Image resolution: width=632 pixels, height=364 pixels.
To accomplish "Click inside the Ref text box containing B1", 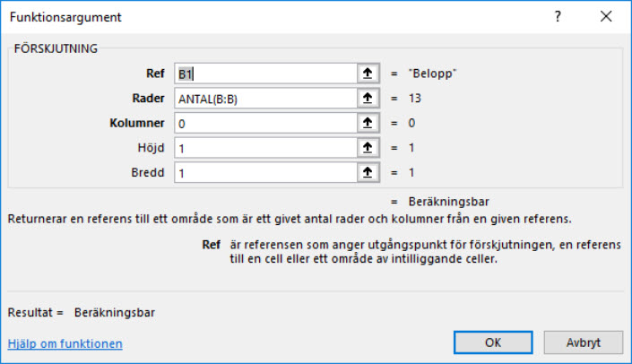I will pyautogui.click(x=264, y=74).
